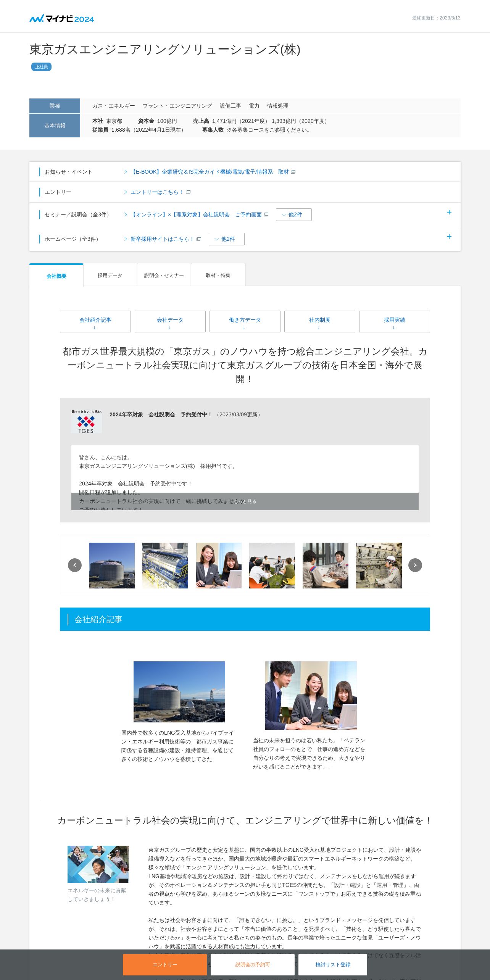This screenshot has width=490, height=980.
Task: Click external-link icon beside ご予約画面
Action: pyautogui.click(x=266, y=214)
